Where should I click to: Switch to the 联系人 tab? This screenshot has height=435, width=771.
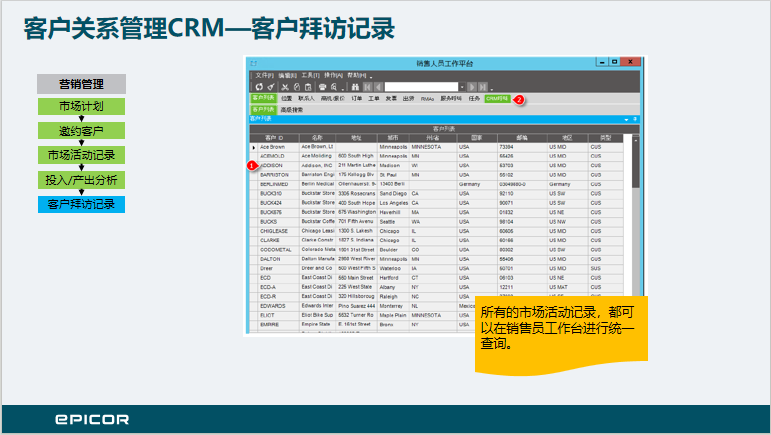306,99
